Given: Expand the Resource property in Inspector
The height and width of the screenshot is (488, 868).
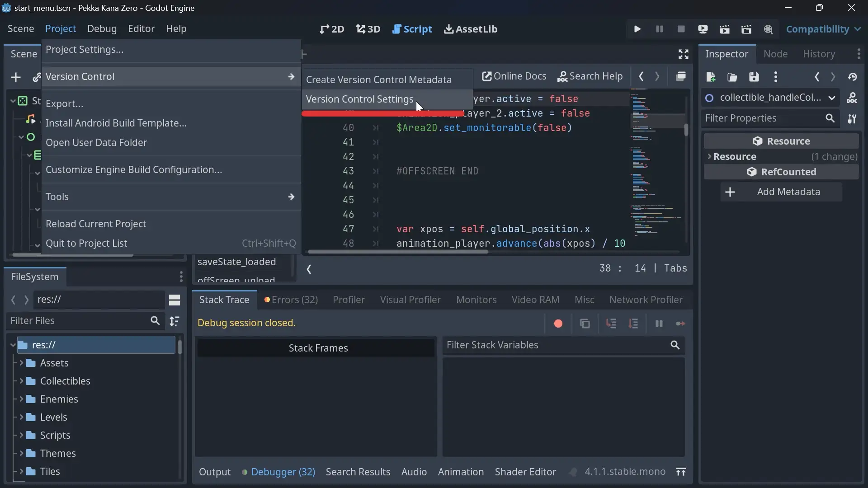Looking at the screenshot, I should [710, 157].
